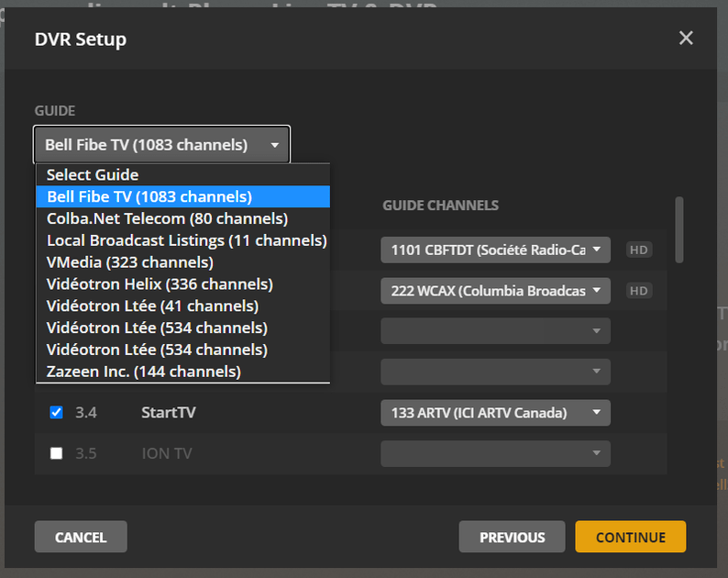Select Zazeen Inc. (144 channels)
The width and height of the screenshot is (728, 578).
coord(183,372)
